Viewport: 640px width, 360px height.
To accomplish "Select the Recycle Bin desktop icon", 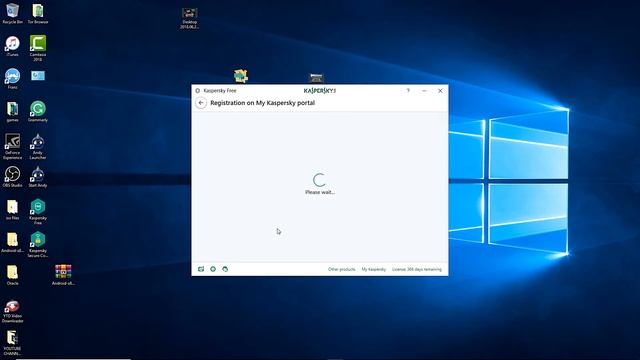I will (x=12, y=13).
